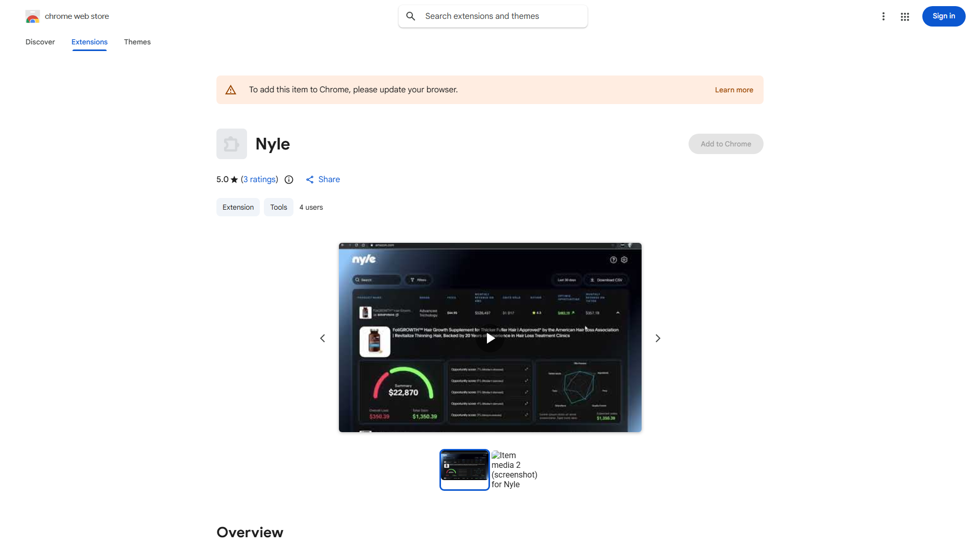This screenshot has width=980, height=551.
Task: Click the Chrome Web Store logo
Action: click(33, 17)
